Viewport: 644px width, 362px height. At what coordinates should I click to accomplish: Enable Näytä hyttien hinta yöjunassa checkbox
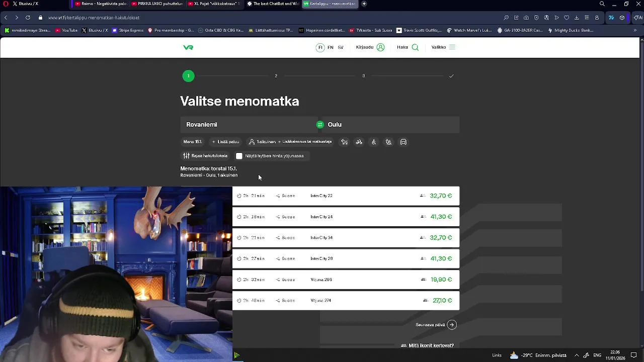click(239, 156)
